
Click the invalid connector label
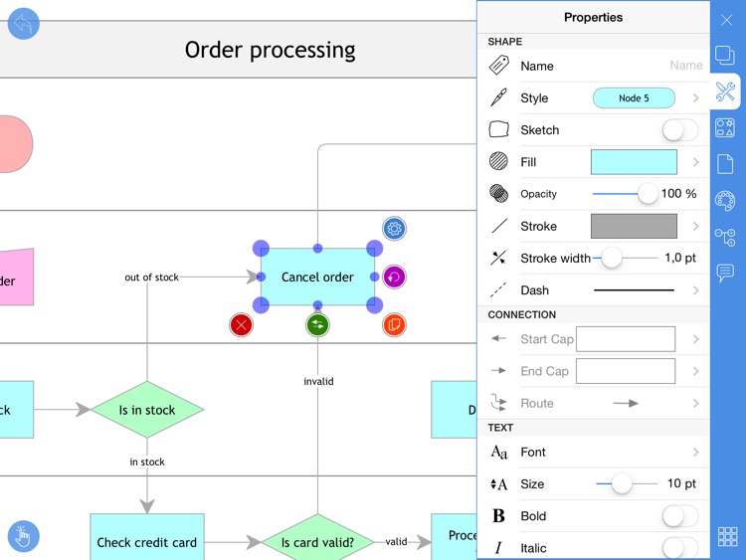[318, 381]
